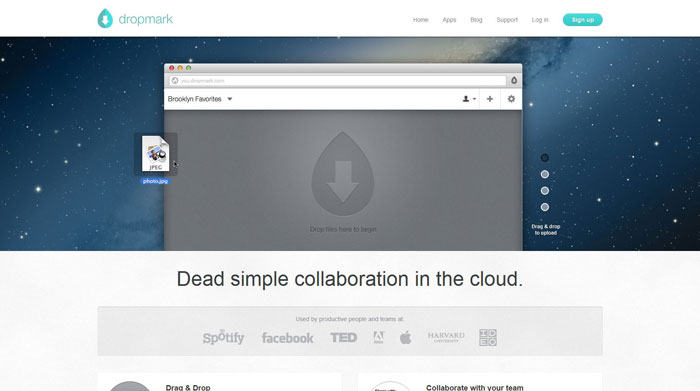Click the dropmark droplet logo icon
The image size is (700, 391).
tap(105, 18)
